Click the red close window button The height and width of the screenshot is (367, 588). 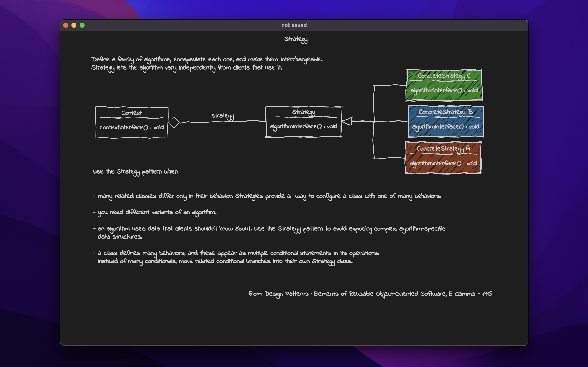66,25
